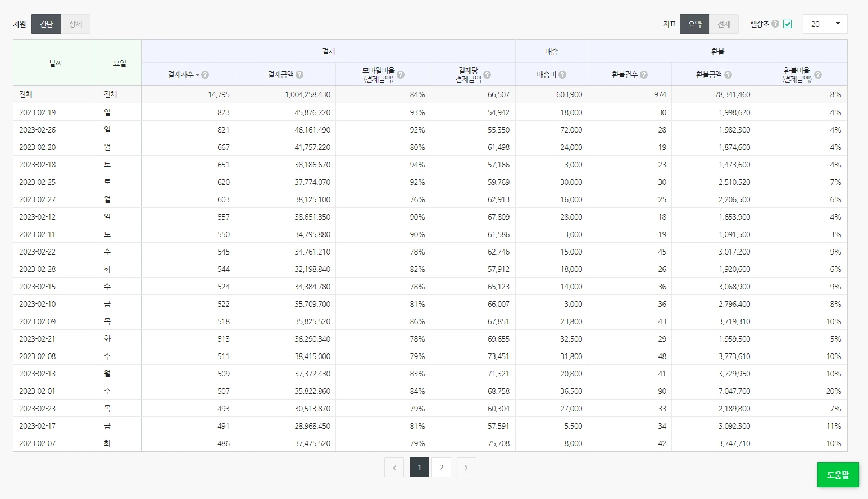Open the green 도움말 help button

[x=838, y=475]
